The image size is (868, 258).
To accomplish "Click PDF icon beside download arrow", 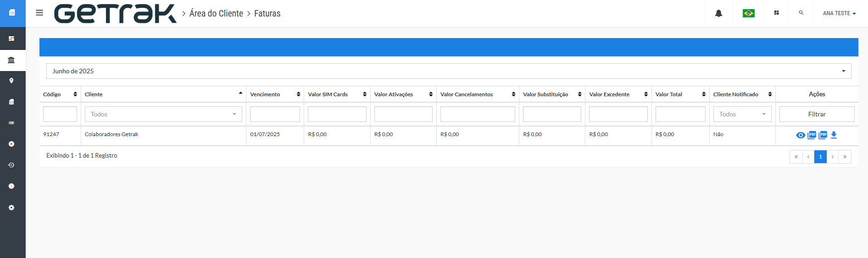I will point(823,135).
